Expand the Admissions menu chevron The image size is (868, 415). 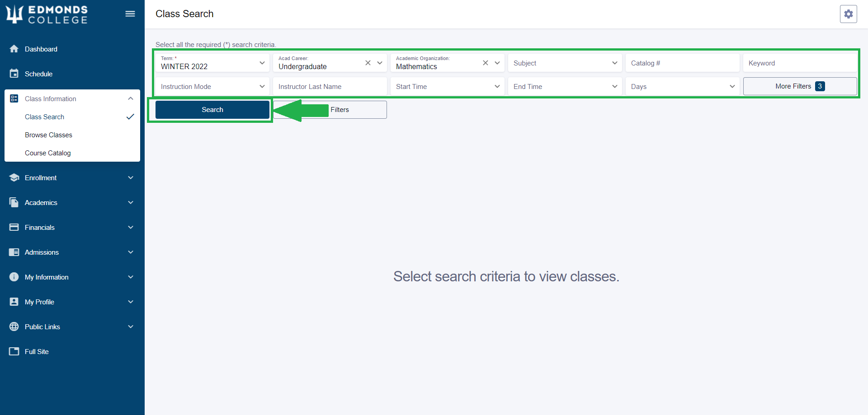click(x=131, y=252)
